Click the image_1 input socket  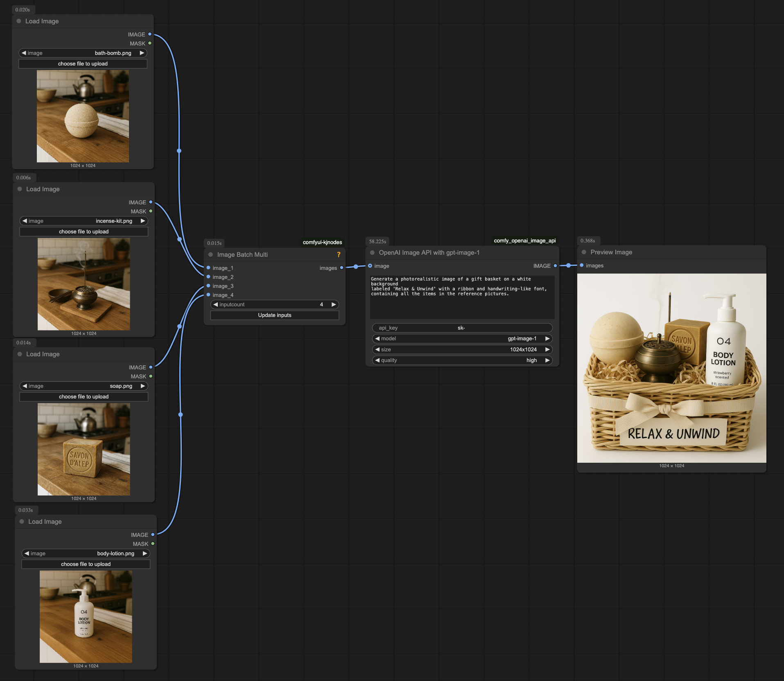click(208, 267)
